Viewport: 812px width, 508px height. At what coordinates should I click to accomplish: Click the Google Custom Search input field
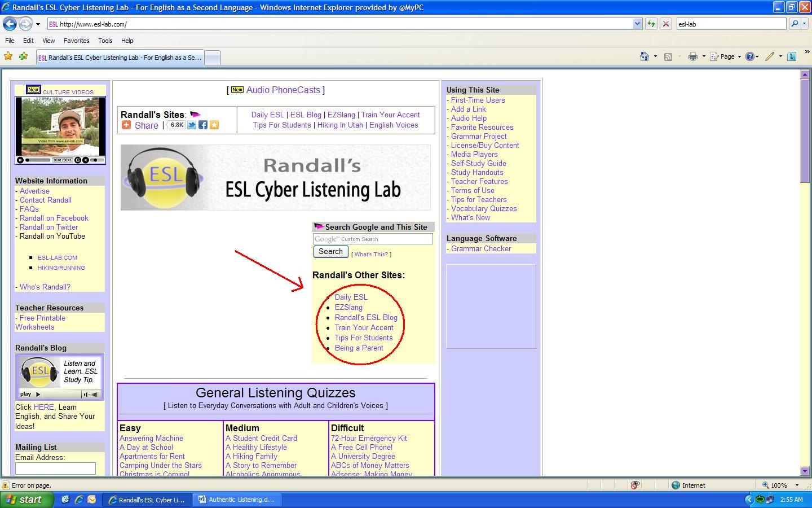click(373, 239)
